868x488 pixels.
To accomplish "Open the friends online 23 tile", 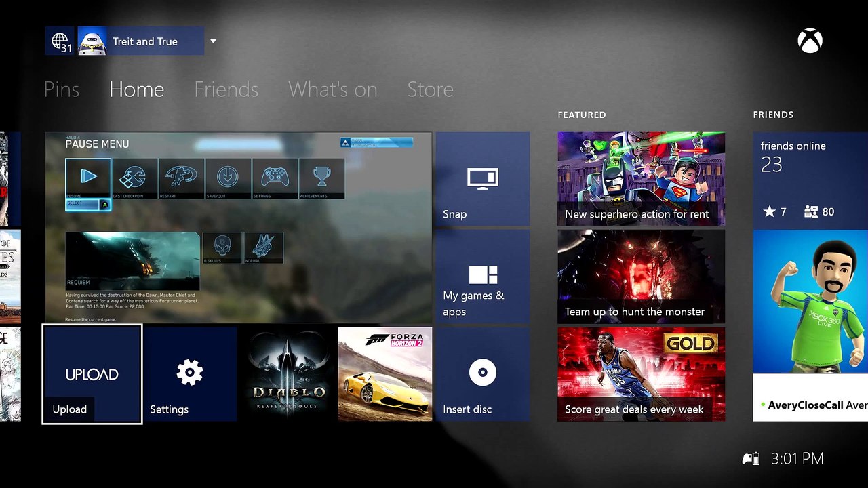I will pyautogui.click(x=810, y=179).
